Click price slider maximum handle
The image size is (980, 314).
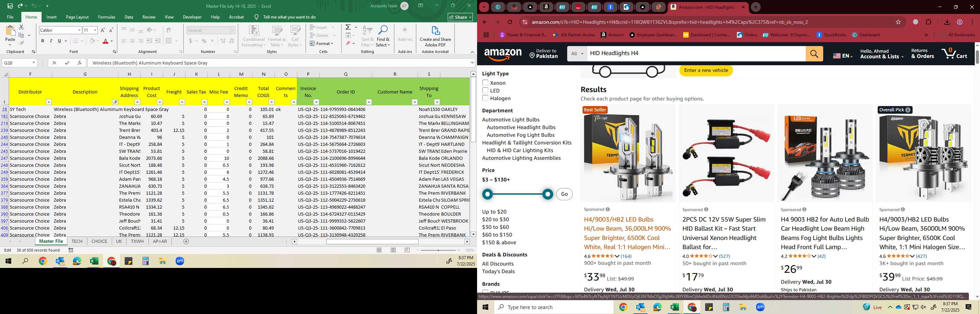coord(548,195)
